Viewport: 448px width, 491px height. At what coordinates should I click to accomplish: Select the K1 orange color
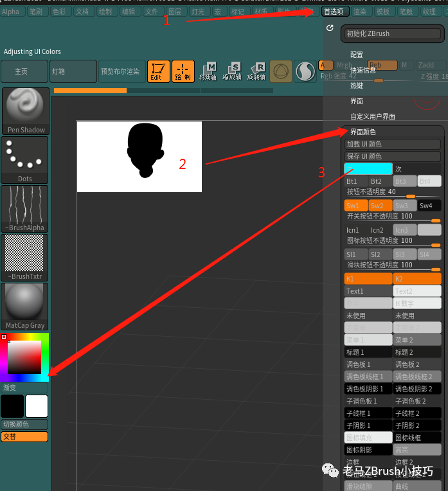coord(368,279)
